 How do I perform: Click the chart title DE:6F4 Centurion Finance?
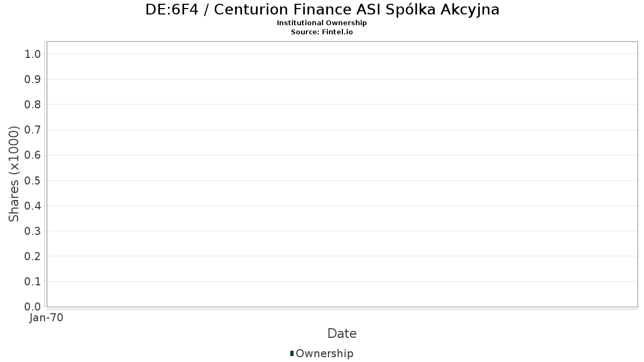coord(322,10)
